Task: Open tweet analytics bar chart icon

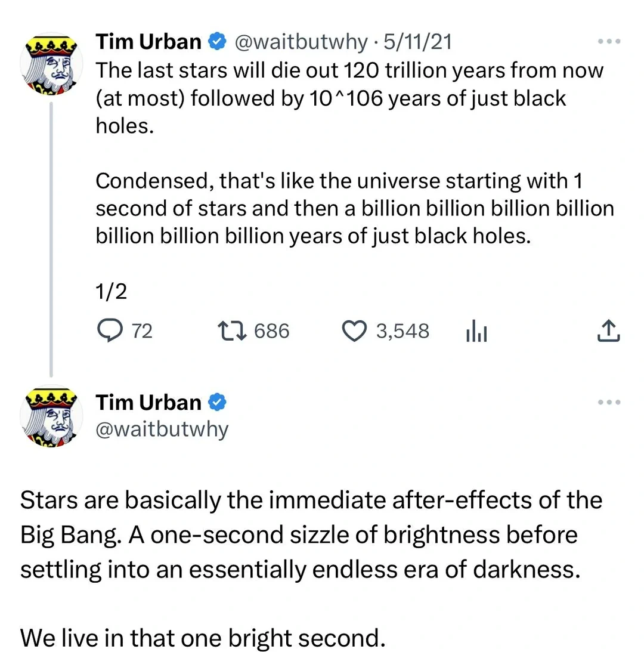Action: 476,332
